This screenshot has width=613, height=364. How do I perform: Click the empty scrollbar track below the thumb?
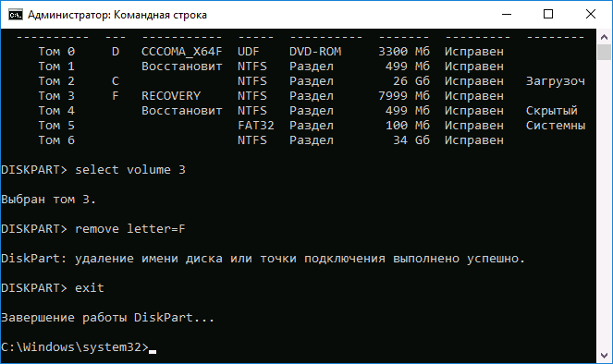click(x=604, y=203)
